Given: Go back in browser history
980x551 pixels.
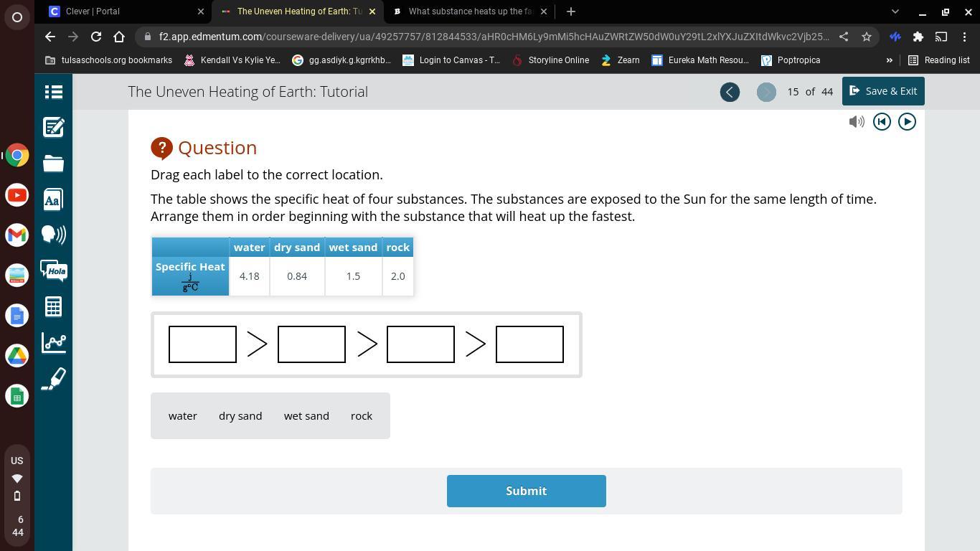Looking at the screenshot, I should coord(50,37).
